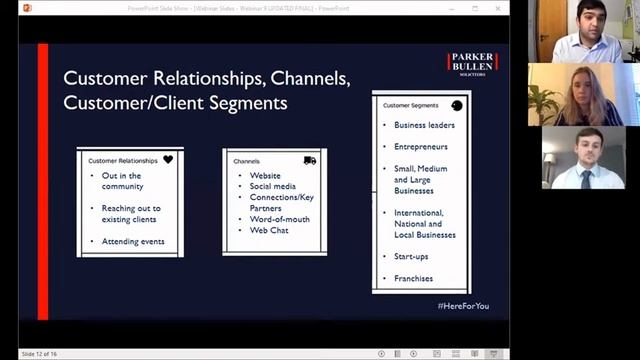
Task: Click the Parker Bullen Solicitors logo
Action: tap(472, 64)
